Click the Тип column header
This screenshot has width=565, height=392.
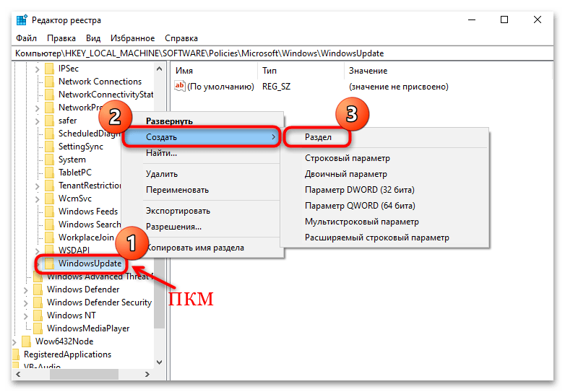click(301, 71)
